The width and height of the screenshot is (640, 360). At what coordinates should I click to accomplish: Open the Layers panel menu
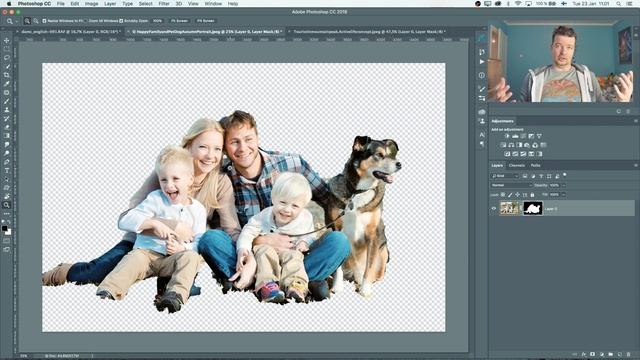(x=636, y=165)
